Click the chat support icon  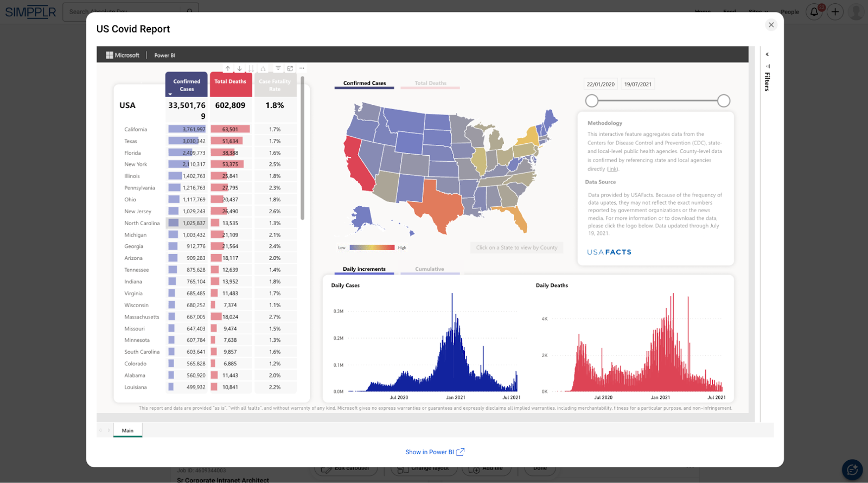coord(852,469)
